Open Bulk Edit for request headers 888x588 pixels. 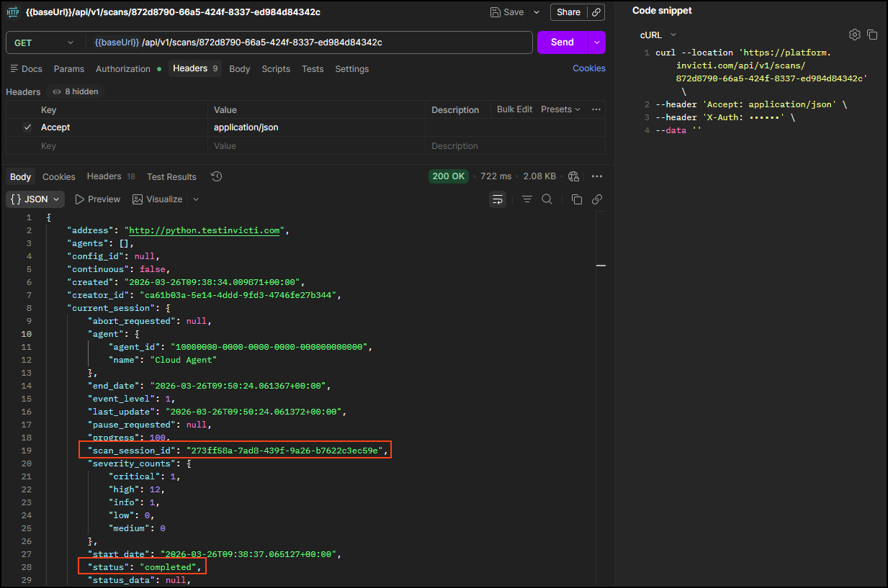pyautogui.click(x=513, y=109)
